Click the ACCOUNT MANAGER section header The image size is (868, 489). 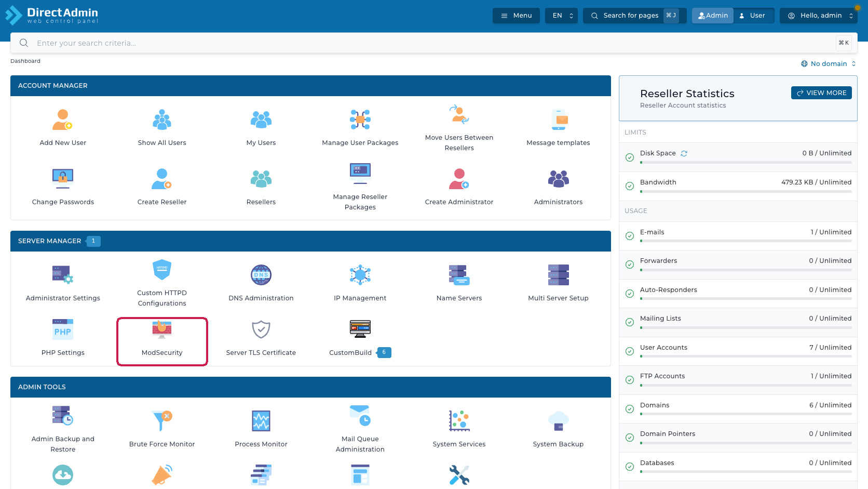(310, 86)
